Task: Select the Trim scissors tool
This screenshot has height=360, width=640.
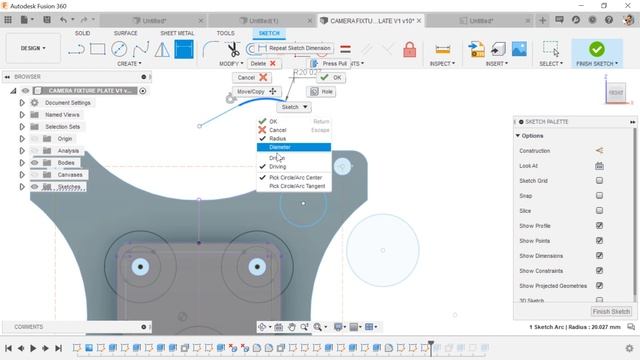Action: (233, 49)
